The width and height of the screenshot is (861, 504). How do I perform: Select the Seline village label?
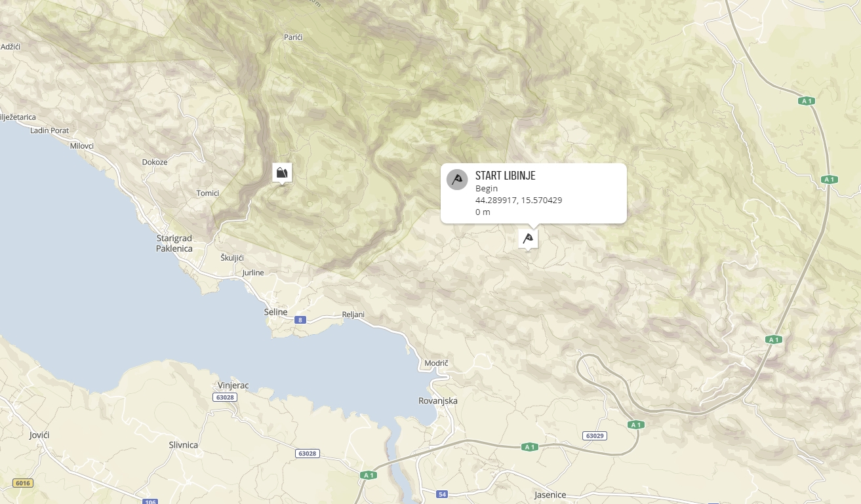tap(276, 312)
